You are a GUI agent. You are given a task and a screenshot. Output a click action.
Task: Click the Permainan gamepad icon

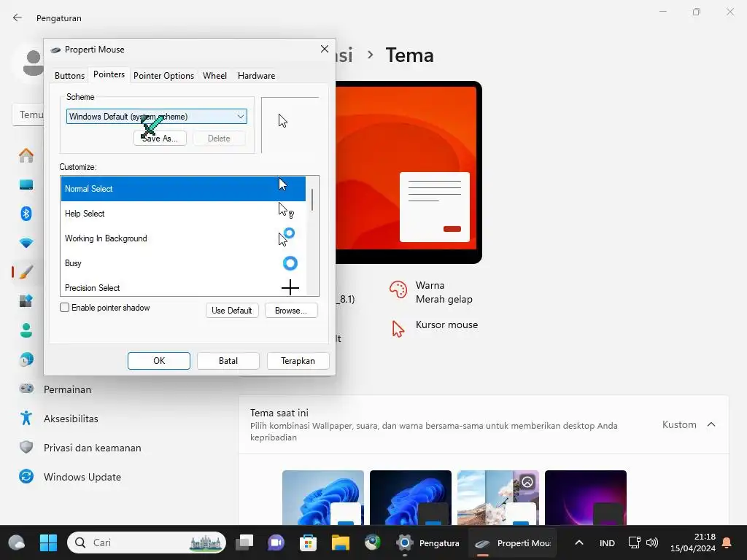click(x=26, y=389)
